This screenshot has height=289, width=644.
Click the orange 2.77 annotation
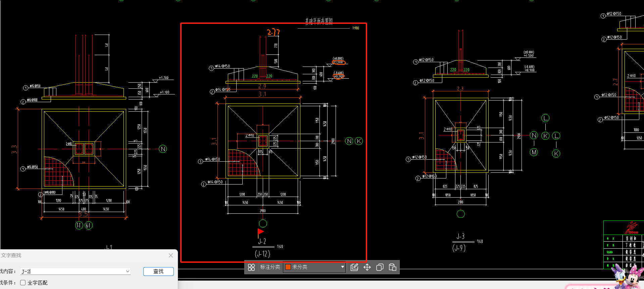(273, 32)
